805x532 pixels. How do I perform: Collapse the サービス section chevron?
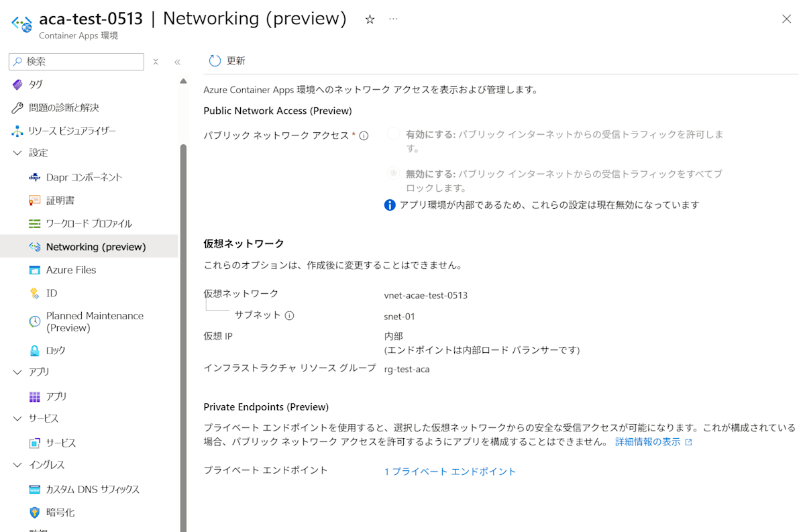(x=17, y=419)
